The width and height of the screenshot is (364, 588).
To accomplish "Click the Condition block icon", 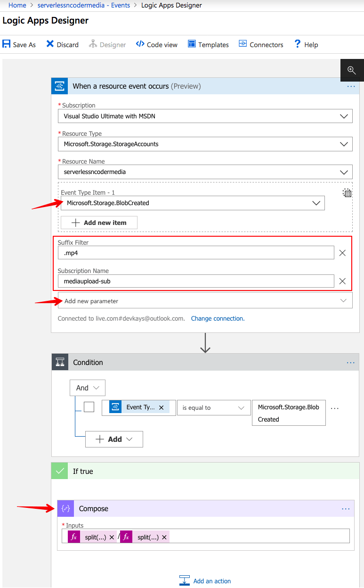I will click(59, 362).
